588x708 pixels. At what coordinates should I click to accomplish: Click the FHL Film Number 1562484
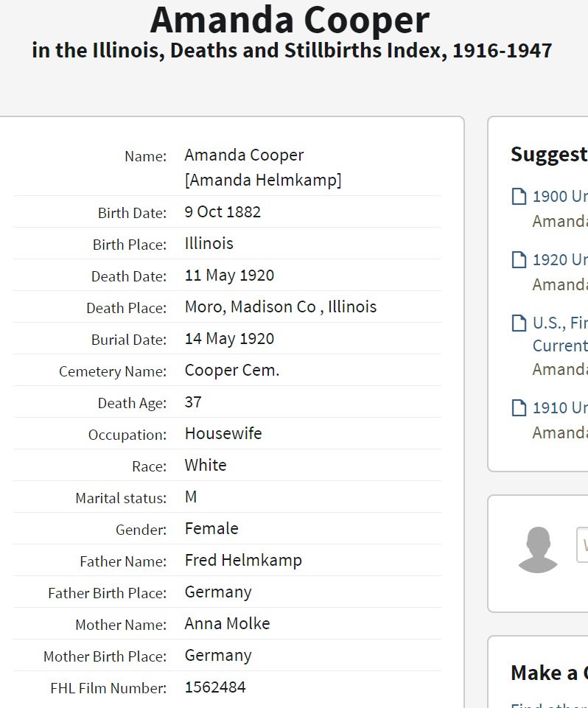(x=215, y=687)
